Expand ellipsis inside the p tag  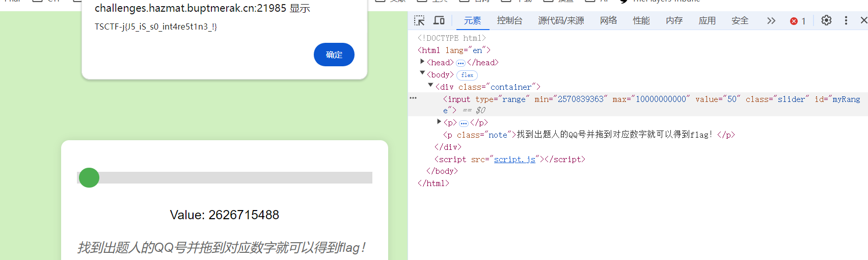464,123
